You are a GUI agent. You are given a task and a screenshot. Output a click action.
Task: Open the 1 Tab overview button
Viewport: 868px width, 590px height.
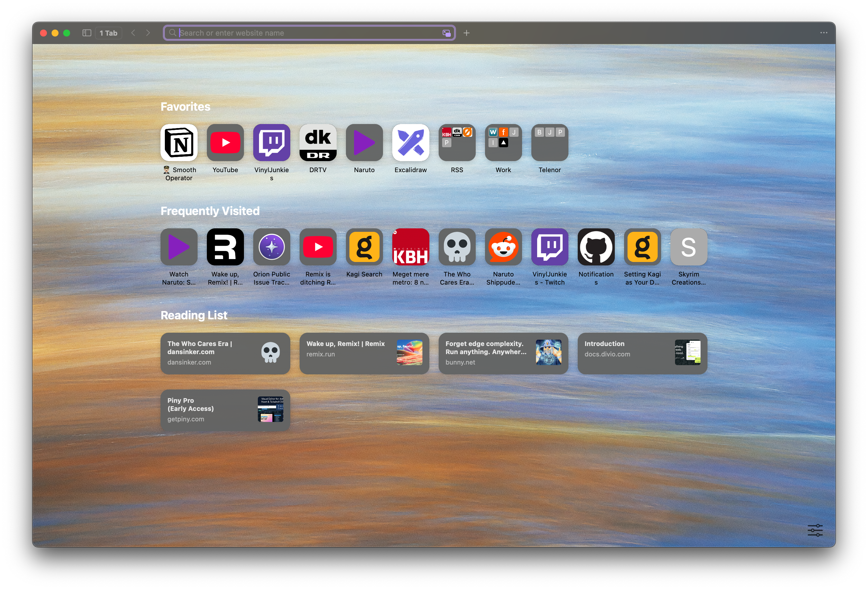[x=108, y=33]
